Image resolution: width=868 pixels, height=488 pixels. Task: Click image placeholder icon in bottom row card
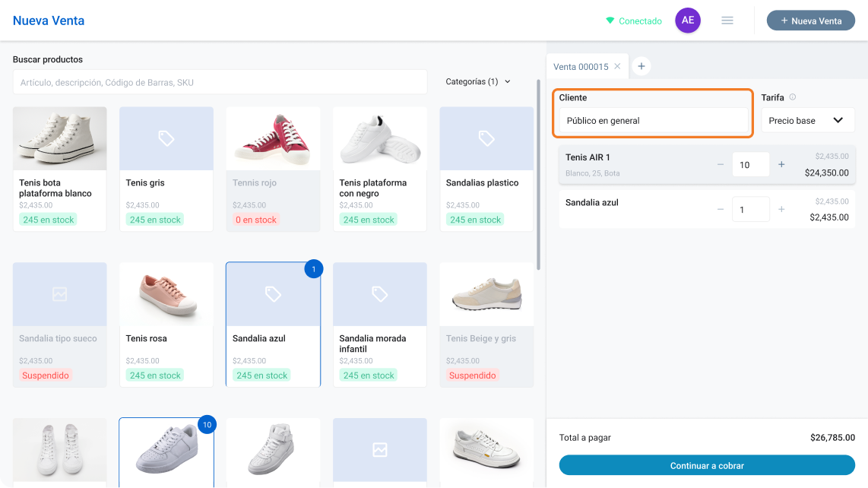pos(380,450)
